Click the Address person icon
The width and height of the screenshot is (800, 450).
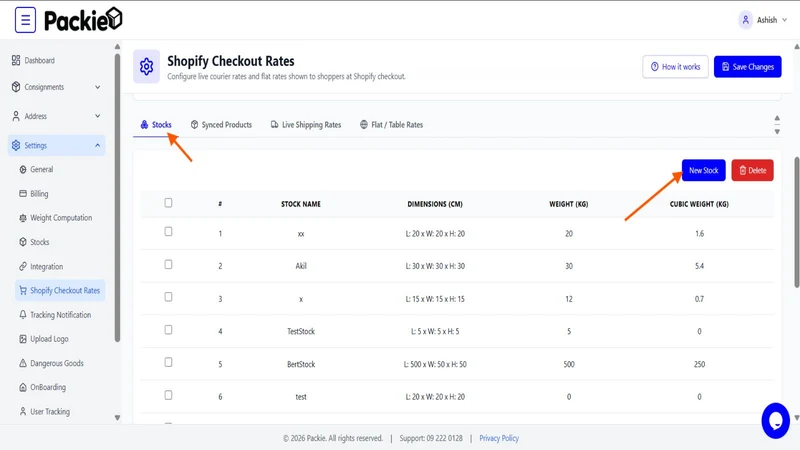coord(16,116)
